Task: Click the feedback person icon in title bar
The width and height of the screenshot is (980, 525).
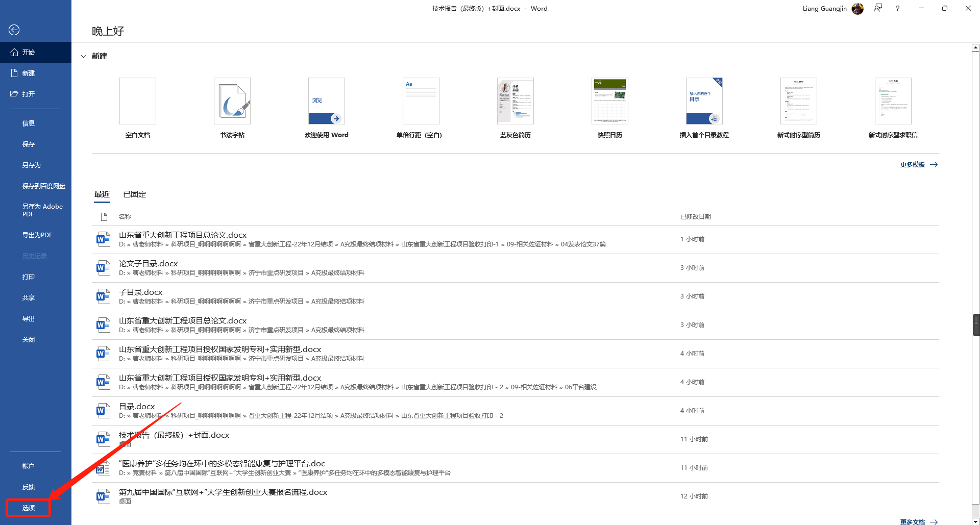Action: pyautogui.click(x=878, y=8)
